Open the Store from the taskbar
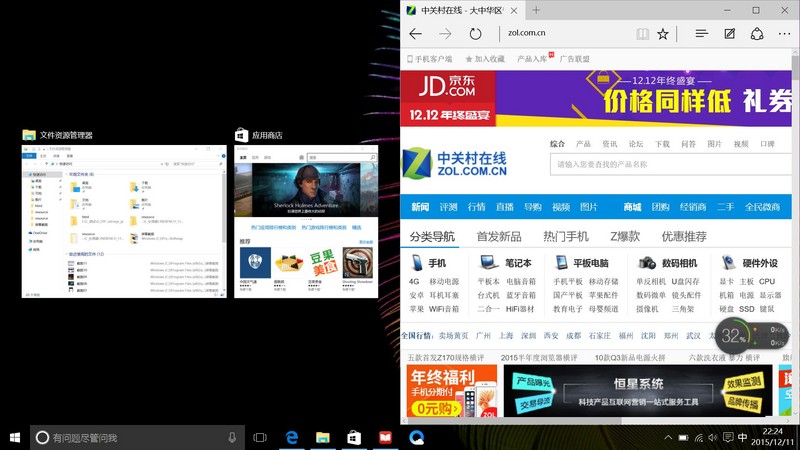Image resolution: width=800 pixels, height=450 pixels. click(x=354, y=438)
